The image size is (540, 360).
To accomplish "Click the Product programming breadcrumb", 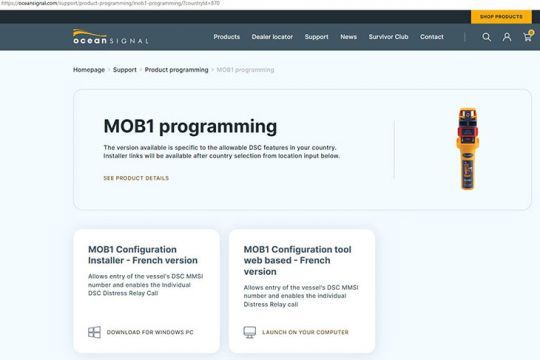I will 176,70.
